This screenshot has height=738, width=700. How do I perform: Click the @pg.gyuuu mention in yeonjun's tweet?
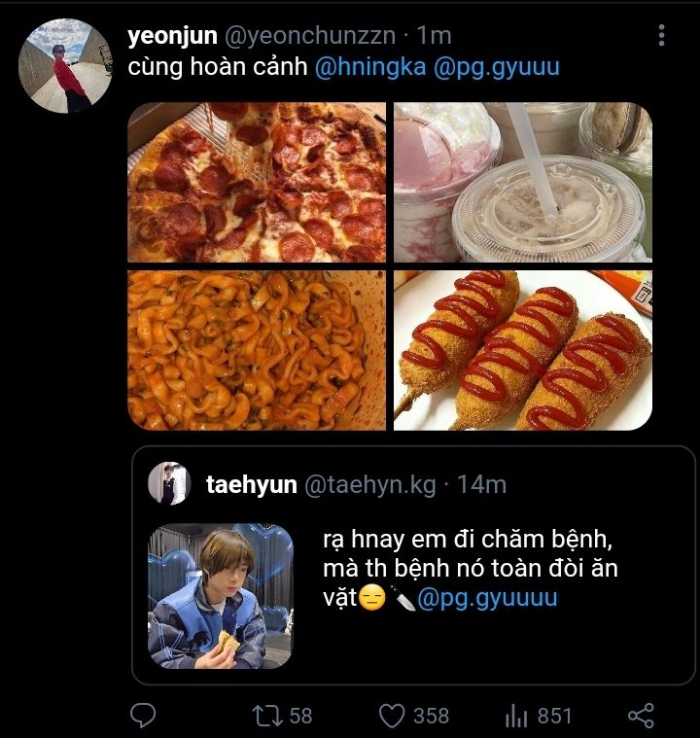tap(497, 68)
